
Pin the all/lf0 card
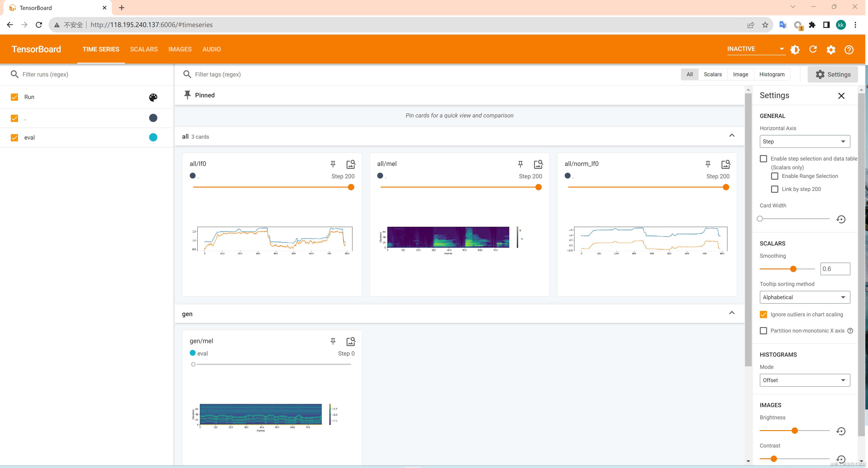333,164
